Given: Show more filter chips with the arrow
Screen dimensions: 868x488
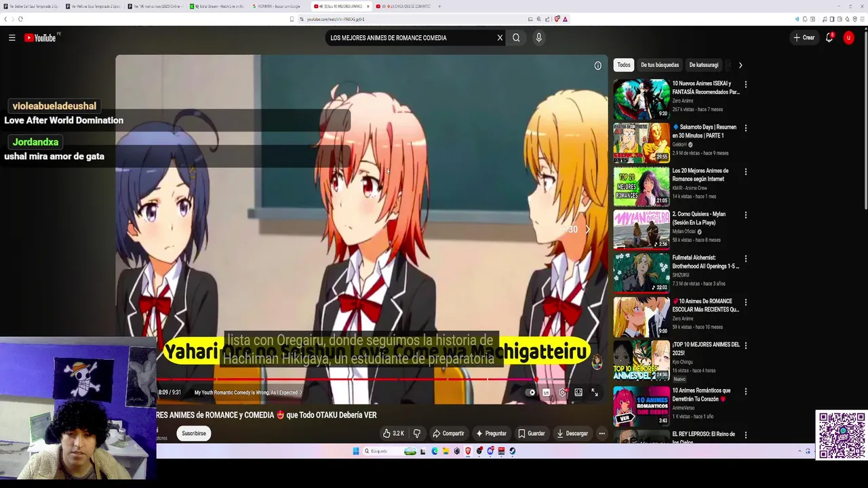Looking at the screenshot, I should click(740, 65).
